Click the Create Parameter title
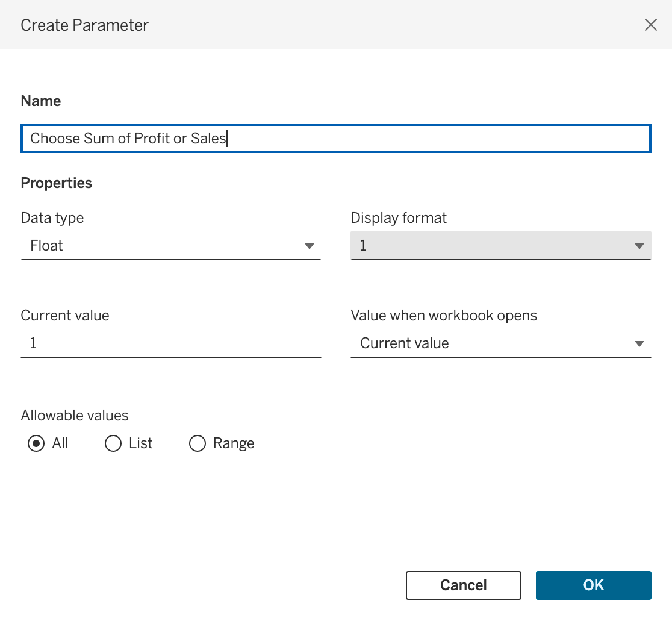This screenshot has height=618, width=672. (x=84, y=25)
